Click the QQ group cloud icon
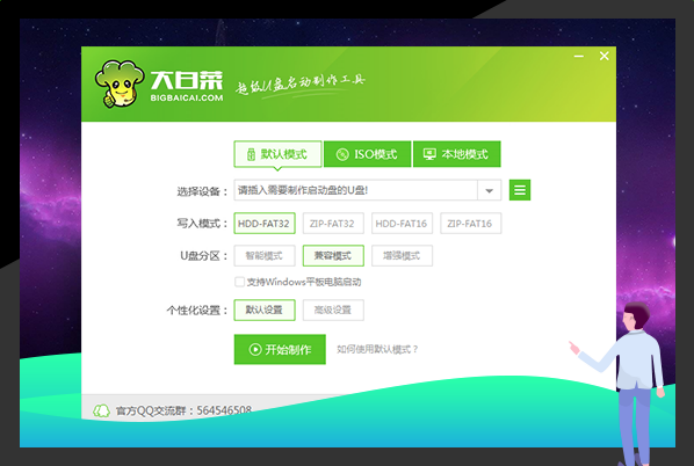Screen dimensions: 694x467 tap(101, 410)
